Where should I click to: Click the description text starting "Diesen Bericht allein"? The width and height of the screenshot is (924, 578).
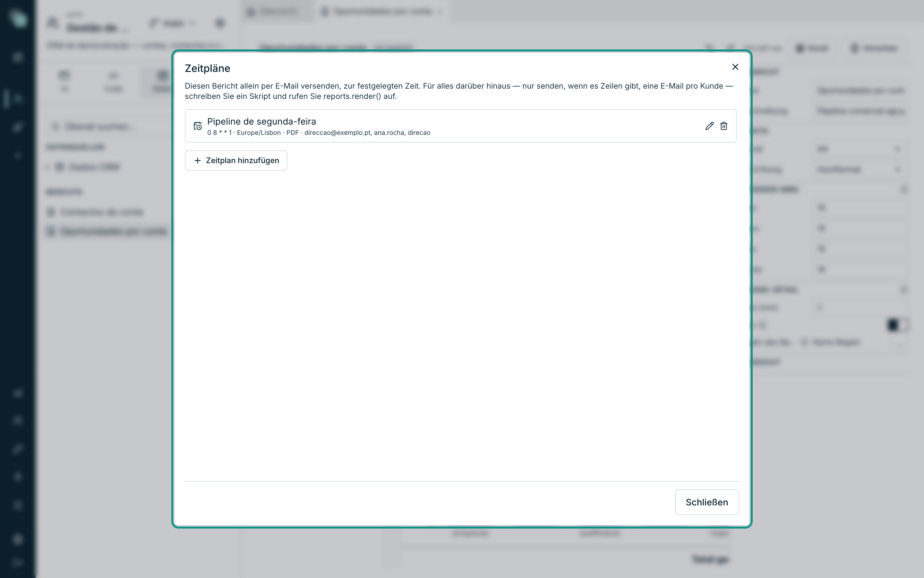[x=459, y=91]
